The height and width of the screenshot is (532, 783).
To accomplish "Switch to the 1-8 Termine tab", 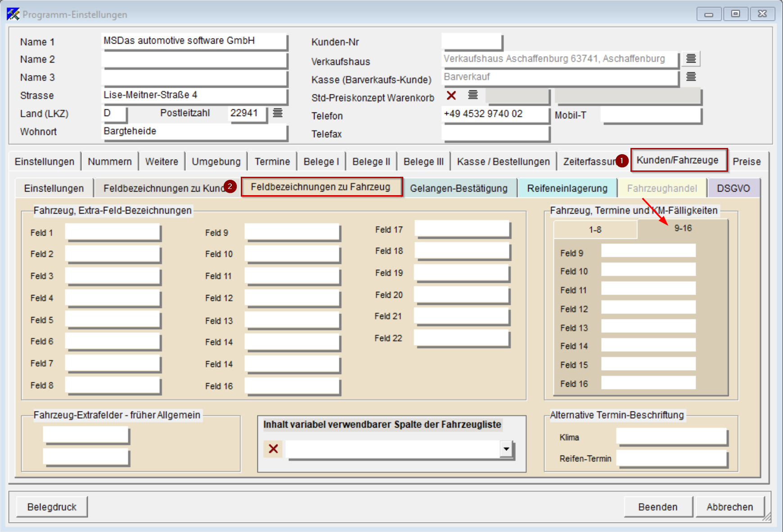I will coord(595,230).
